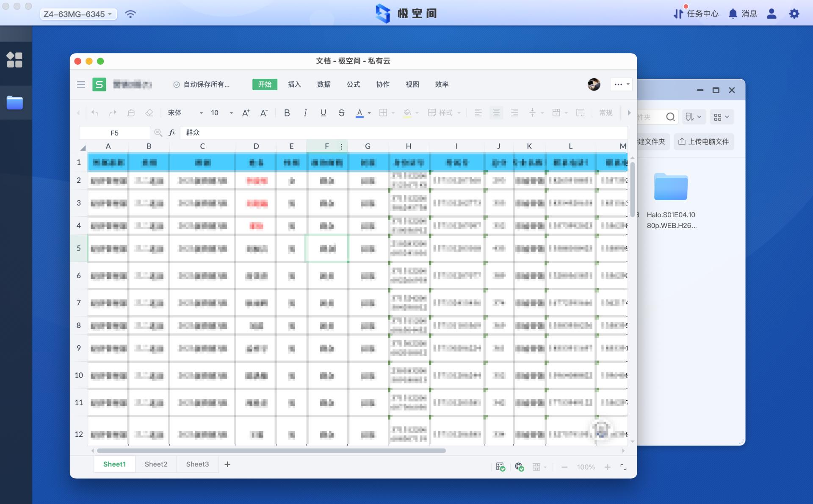Image resolution: width=813 pixels, height=504 pixels.
Task: Expand the font size 10 dropdown
Action: [231, 113]
